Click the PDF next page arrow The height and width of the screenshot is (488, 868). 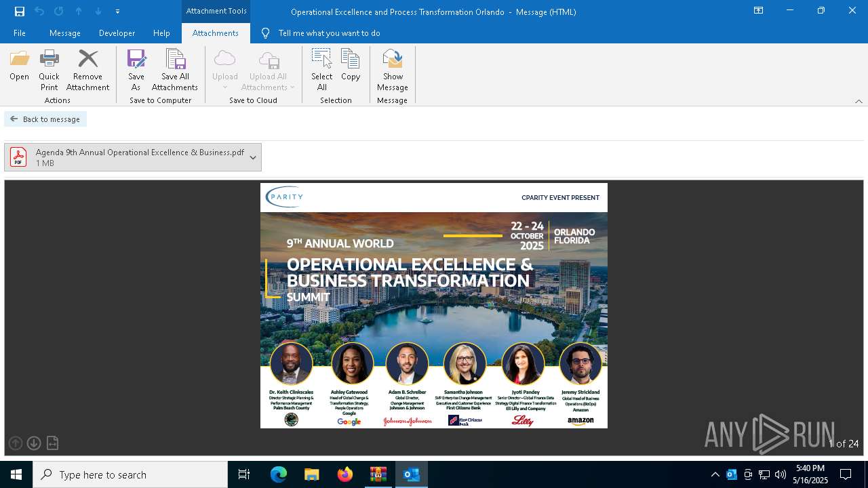(x=34, y=443)
